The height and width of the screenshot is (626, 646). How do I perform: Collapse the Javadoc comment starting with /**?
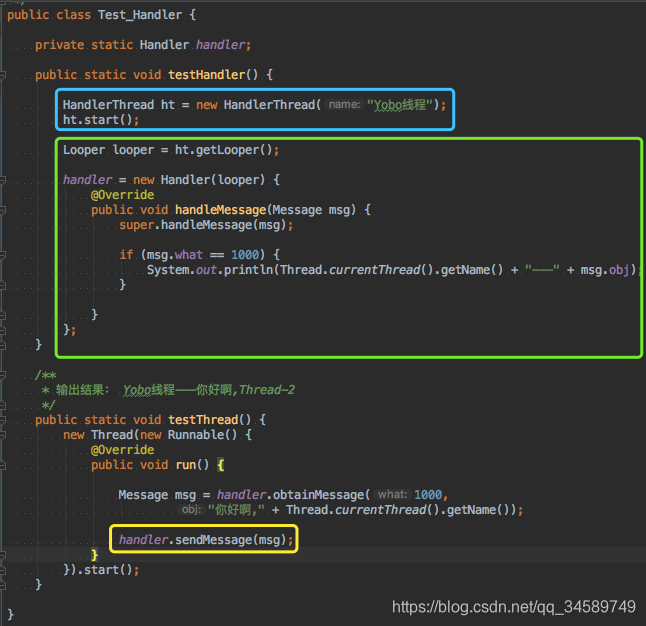click(2, 375)
